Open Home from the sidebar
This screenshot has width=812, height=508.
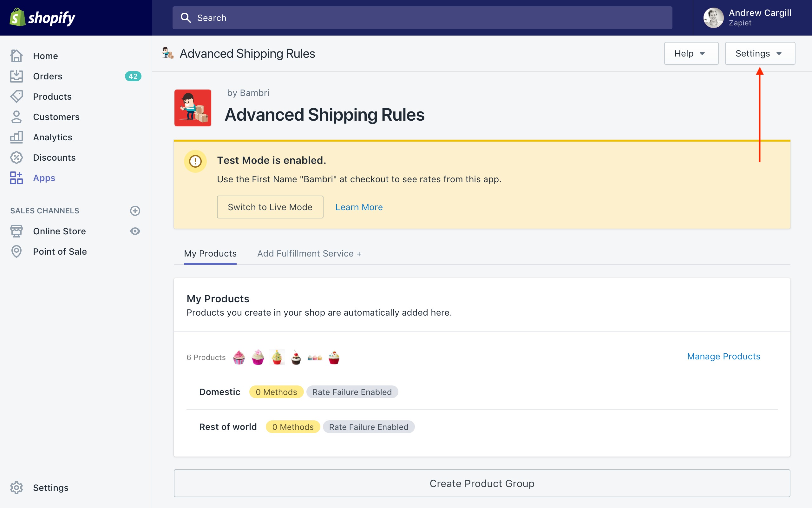tap(45, 56)
